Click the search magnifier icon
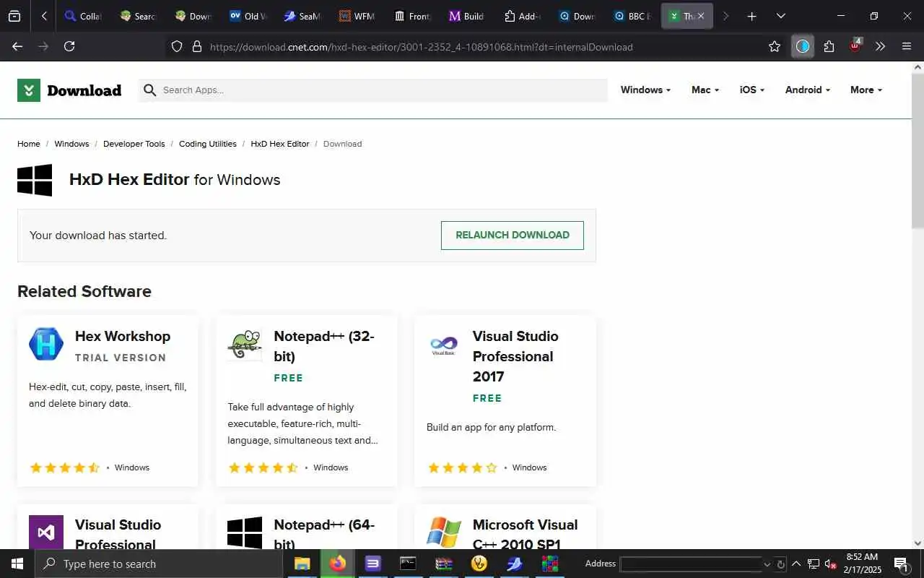This screenshot has height=578, width=924. [x=149, y=90]
